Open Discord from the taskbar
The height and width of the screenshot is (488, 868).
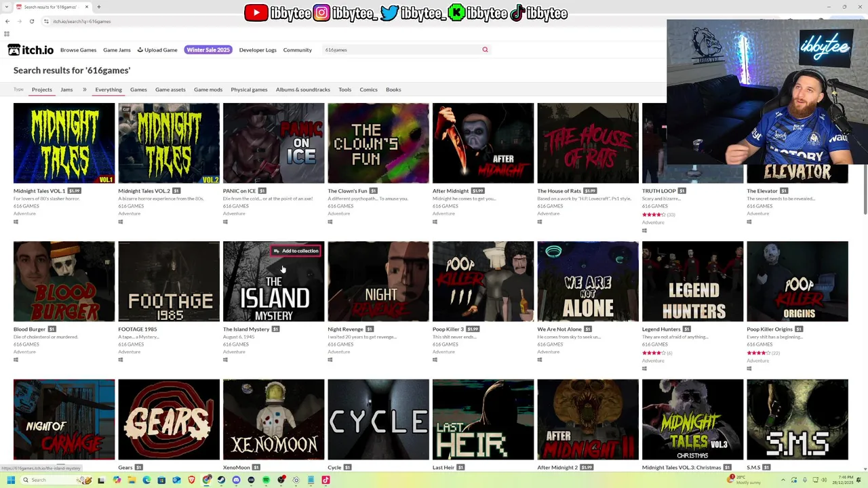(236, 480)
